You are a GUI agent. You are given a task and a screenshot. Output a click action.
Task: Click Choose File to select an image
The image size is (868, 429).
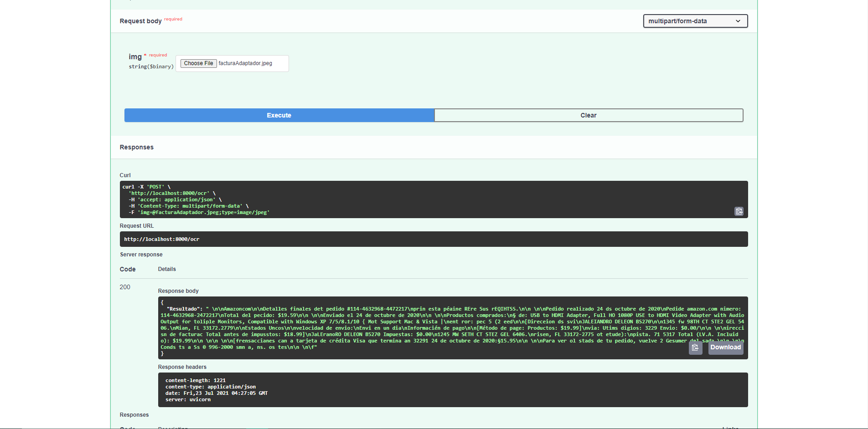[x=198, y=63]
